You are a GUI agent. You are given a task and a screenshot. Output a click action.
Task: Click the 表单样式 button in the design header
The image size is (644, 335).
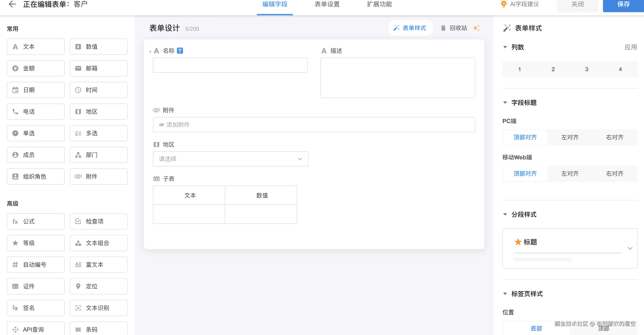click(410, 28)
